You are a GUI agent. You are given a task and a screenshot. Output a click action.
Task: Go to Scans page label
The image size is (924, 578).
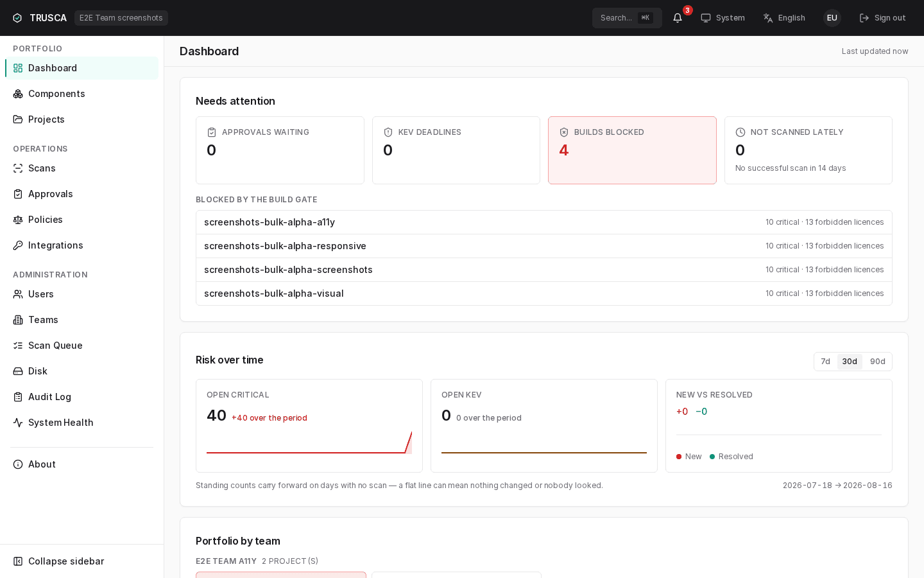coord(42,168)
